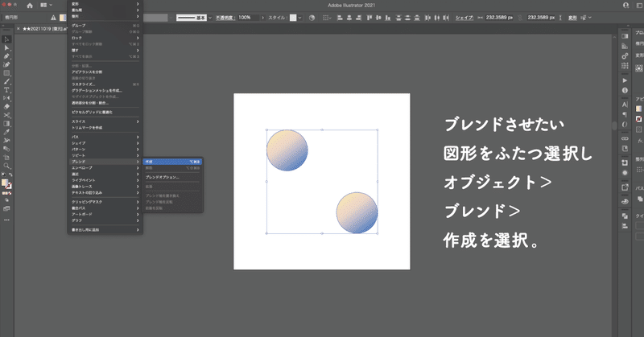Select the Selection (arrow) tool
644x337 pixels.
pyautogui.click(x=6, y=39)
